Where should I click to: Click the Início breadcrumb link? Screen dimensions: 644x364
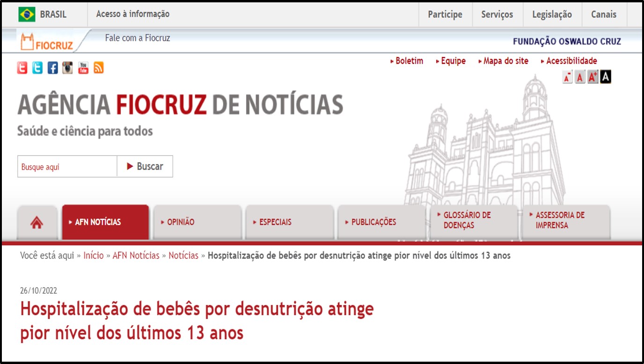coord(94,256)
